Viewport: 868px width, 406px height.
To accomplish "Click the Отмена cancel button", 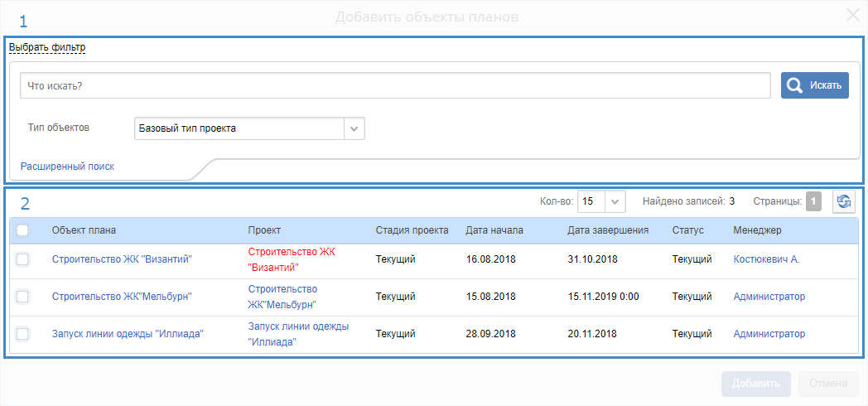I will tap(827, 384).
